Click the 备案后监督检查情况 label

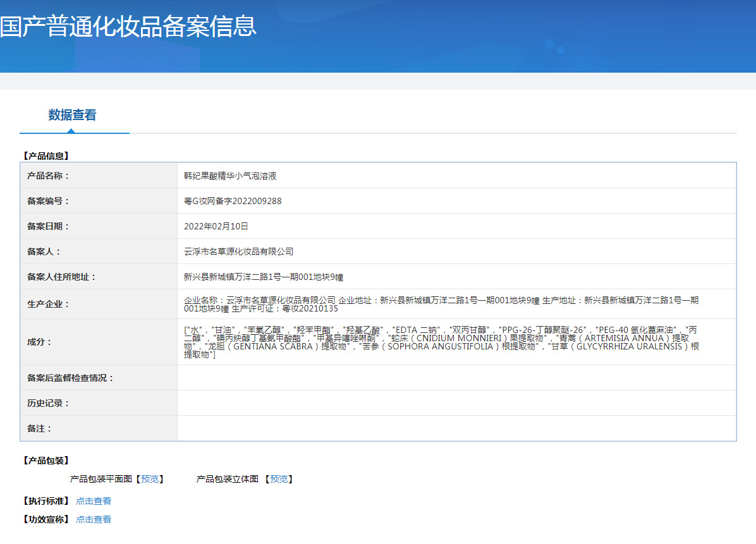(70, 378)
